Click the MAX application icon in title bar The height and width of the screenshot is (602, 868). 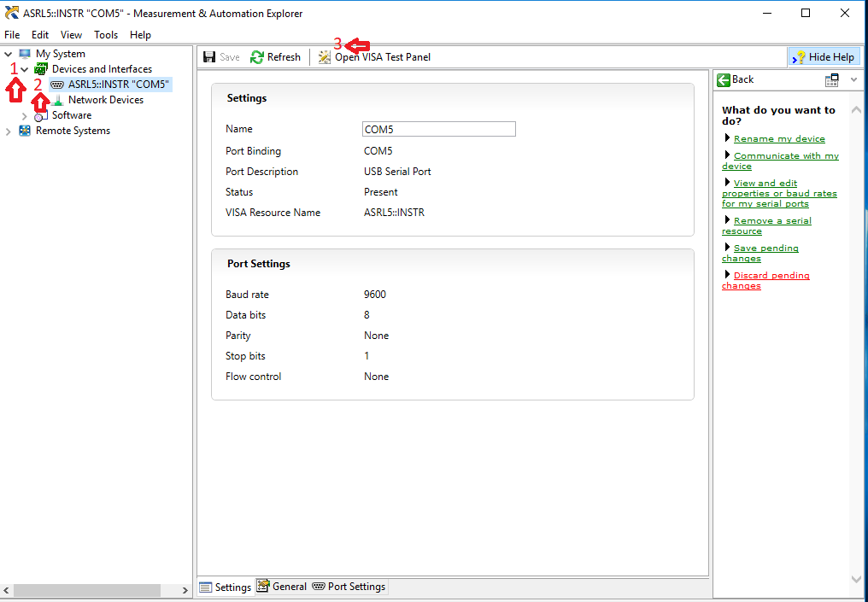(11, 13)
